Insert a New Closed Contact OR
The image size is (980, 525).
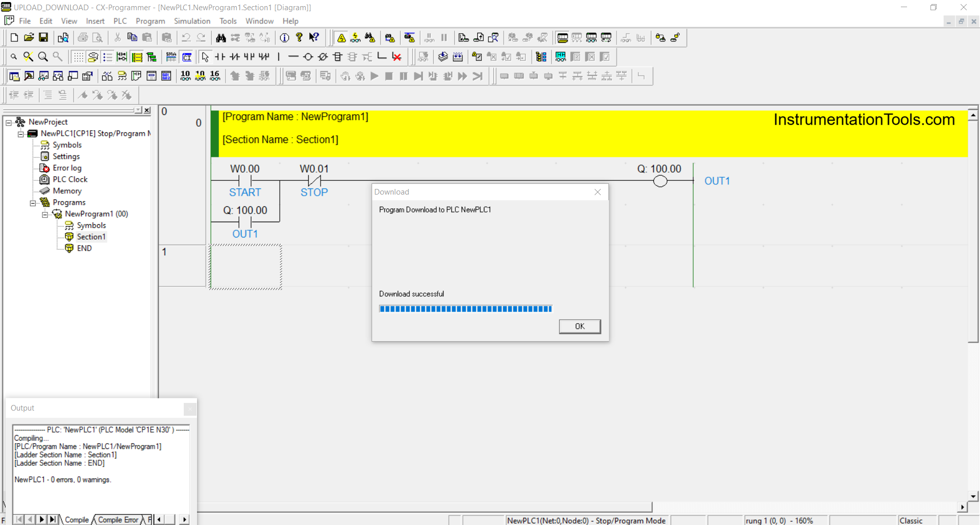point(264,57)
